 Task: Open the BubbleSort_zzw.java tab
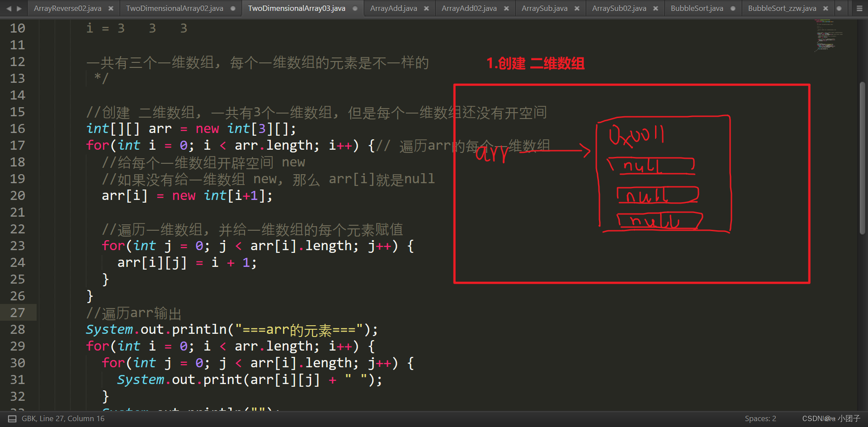782,8
